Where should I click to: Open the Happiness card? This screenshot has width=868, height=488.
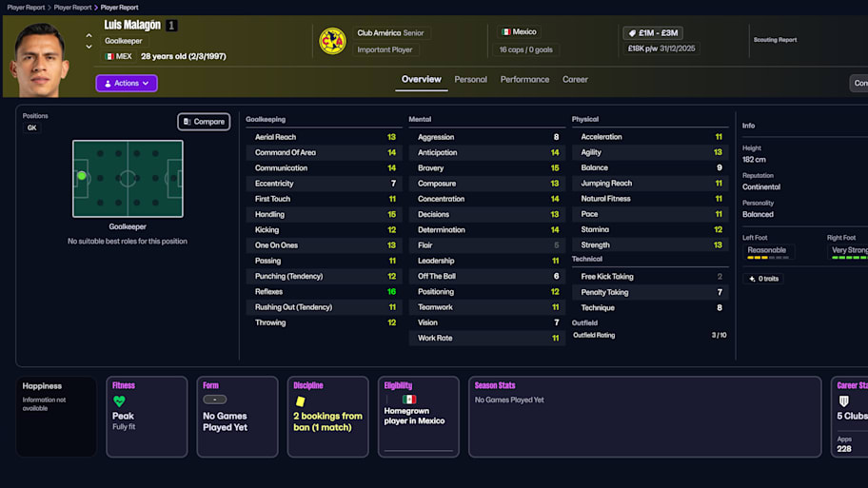pos(56,417)
